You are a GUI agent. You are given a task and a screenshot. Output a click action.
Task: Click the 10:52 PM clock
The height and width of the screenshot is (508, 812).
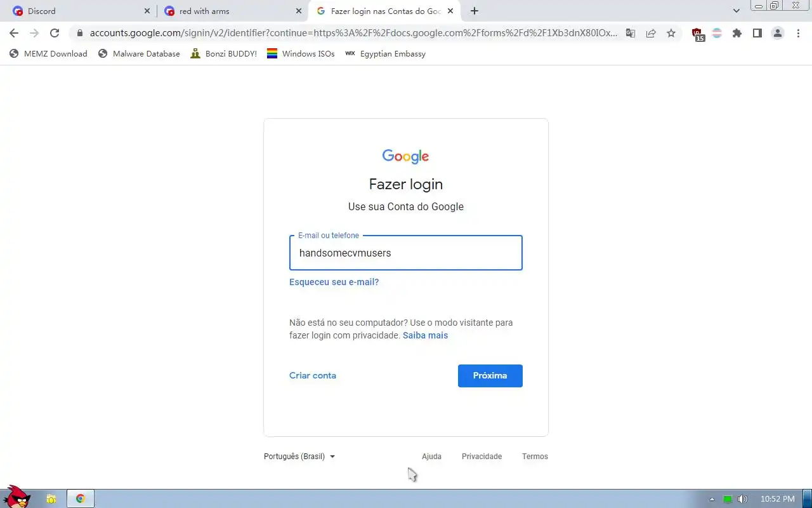pyautogui.click(x=778, y=499)
